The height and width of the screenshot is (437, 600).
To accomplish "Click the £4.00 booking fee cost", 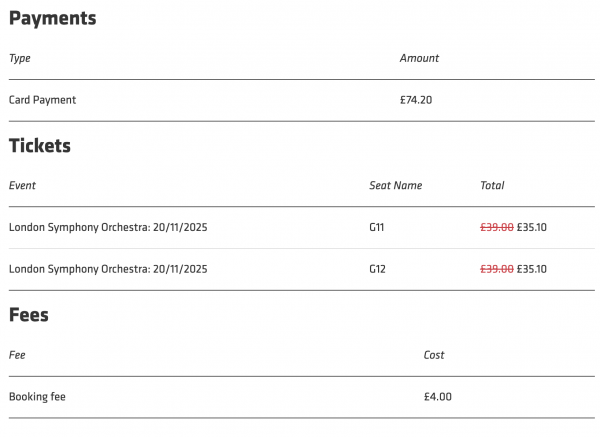I will click(x=438, y=397).
